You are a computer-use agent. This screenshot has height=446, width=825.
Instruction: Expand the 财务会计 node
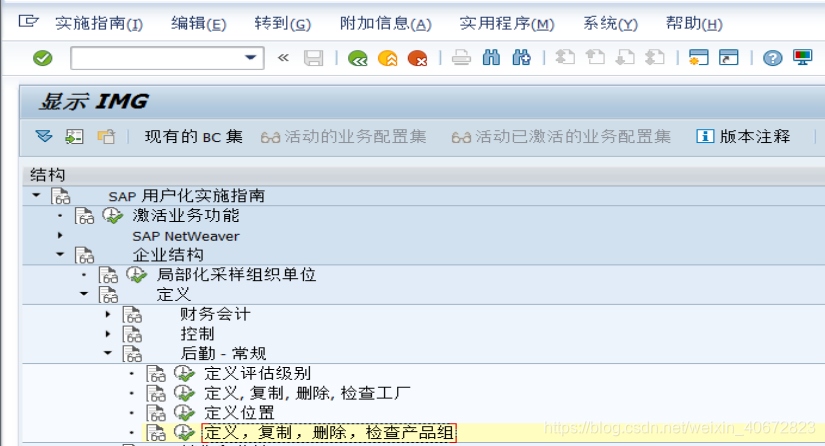108,314
